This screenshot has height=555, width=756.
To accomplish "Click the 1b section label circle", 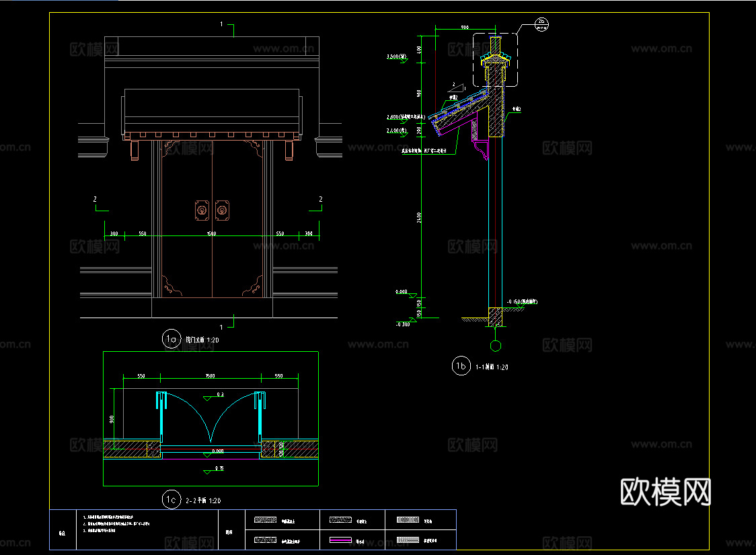I will (461, 366).
